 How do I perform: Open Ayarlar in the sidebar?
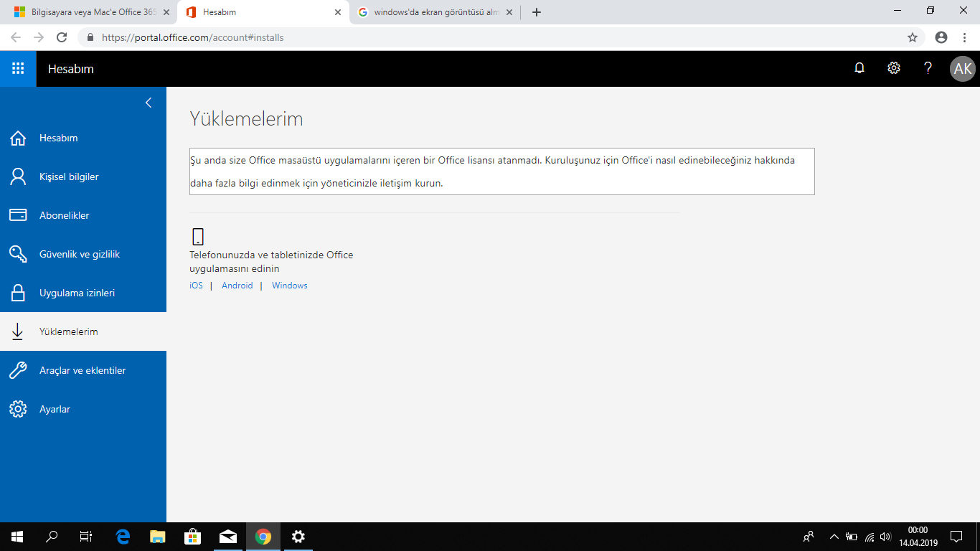point(83,409)
